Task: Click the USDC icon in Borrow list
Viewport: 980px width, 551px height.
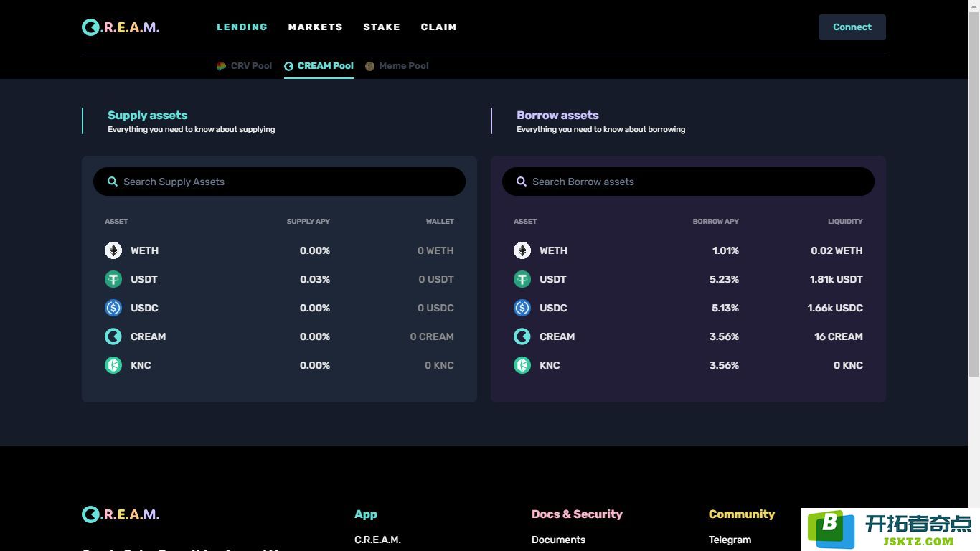Action: coord(522,308)
